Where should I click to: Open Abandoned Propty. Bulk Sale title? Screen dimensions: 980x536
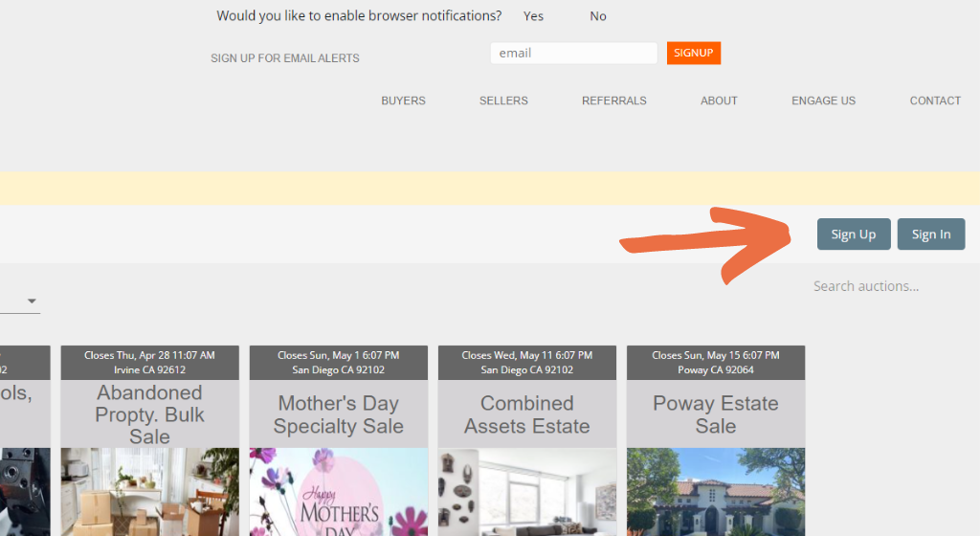(150, 414)
